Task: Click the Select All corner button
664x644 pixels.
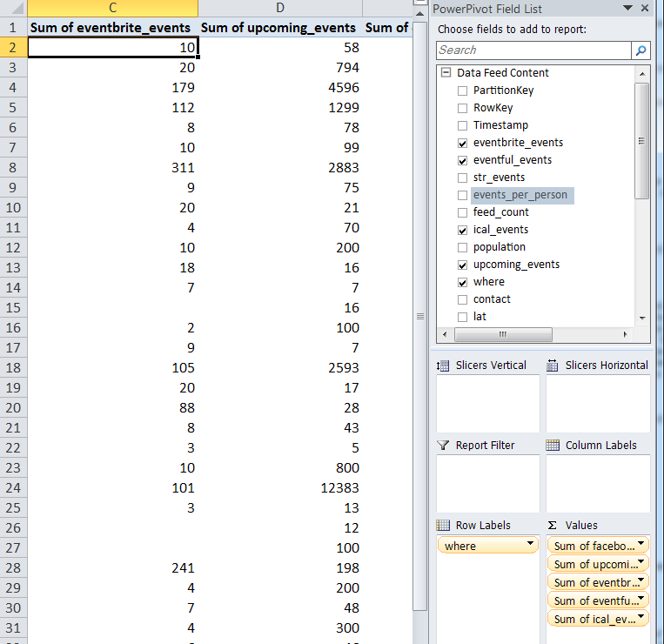Action: coord(14,8)
